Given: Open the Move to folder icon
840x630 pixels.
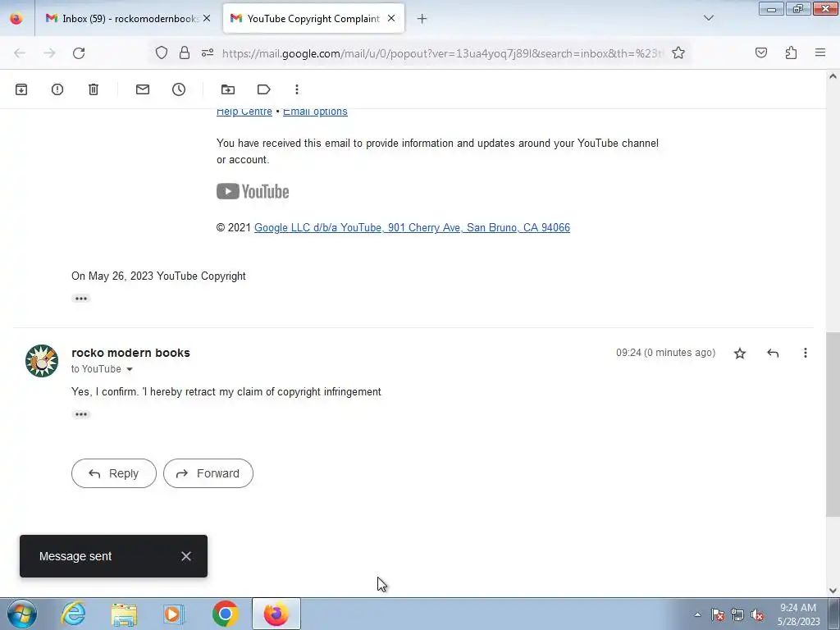Looking at the screenshot, I should (228, 89).
